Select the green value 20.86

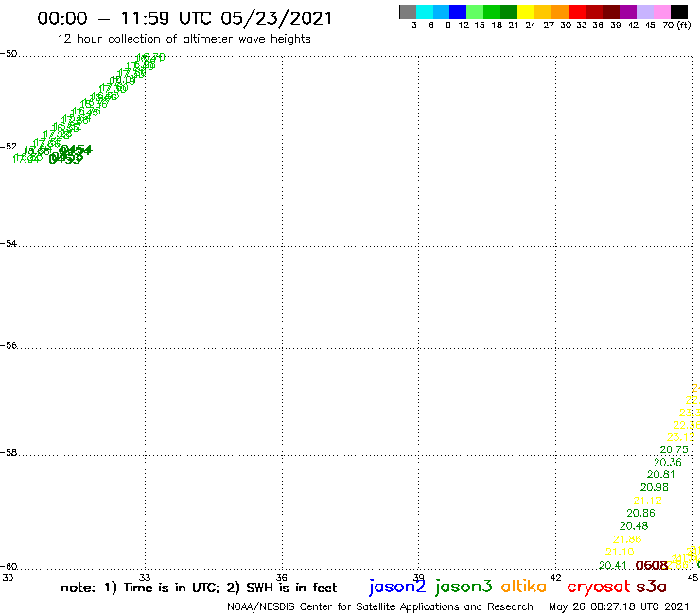[641, 513]
